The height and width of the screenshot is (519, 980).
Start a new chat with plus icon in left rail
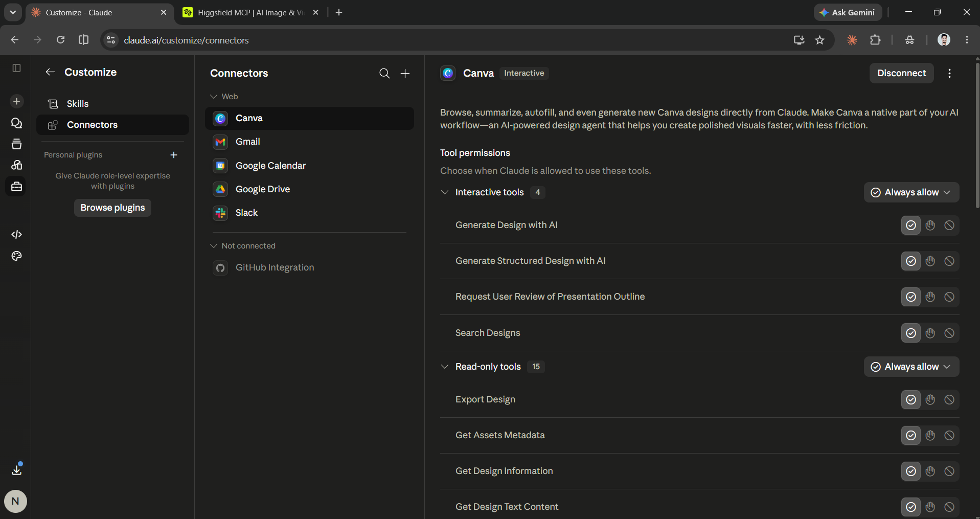click(x=16, y=101)
